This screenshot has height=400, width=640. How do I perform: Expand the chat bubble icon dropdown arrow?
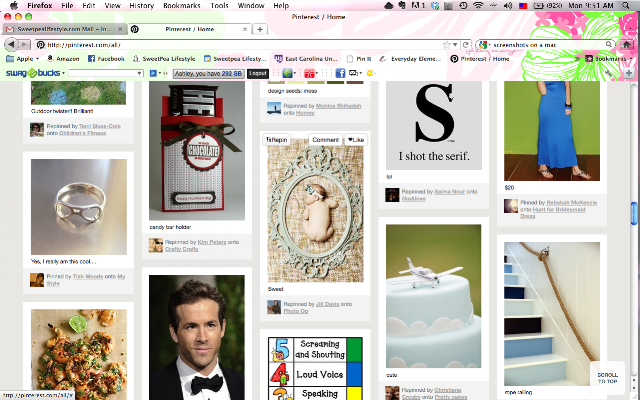(x=360, y=73)
